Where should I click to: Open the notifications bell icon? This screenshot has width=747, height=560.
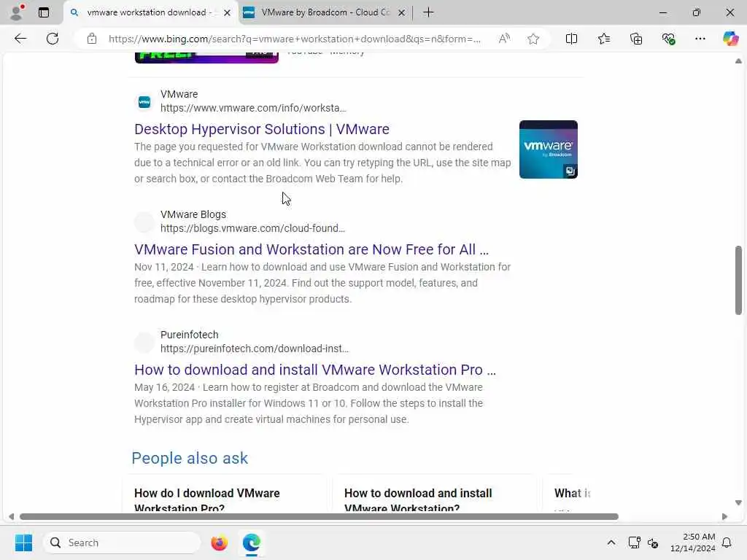pos(727,542)
